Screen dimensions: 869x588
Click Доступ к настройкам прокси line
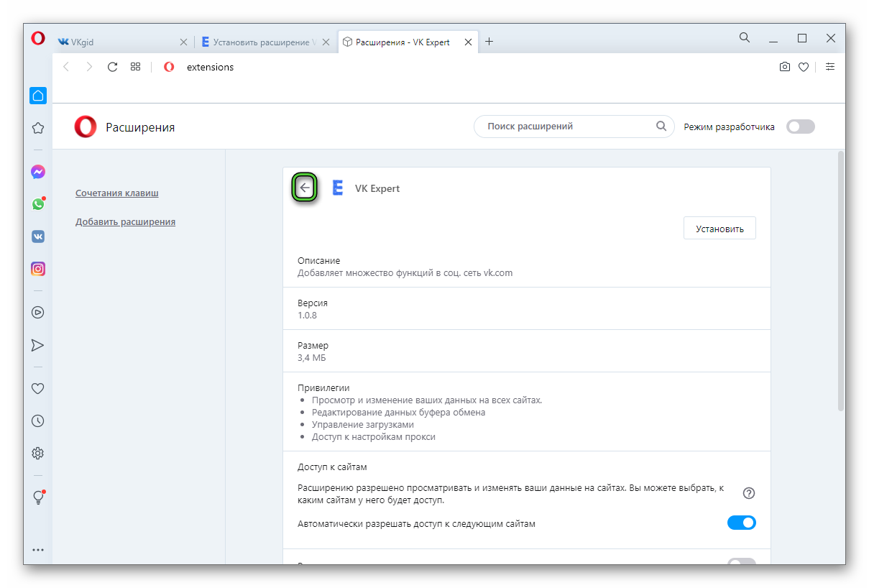point(374,437)
